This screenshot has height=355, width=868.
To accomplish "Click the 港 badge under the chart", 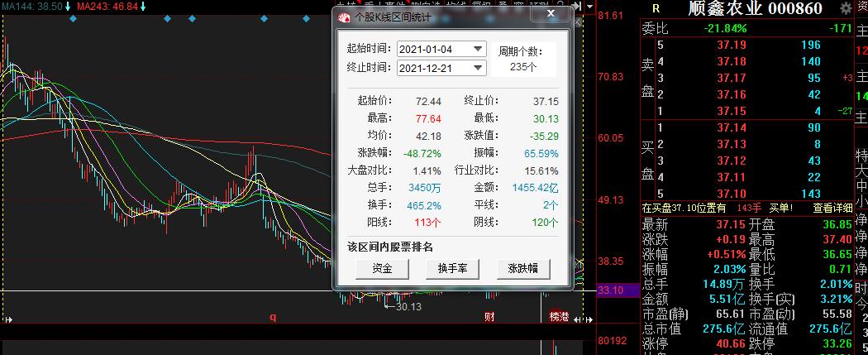I will pyautogui.click(x=564, y=317).
